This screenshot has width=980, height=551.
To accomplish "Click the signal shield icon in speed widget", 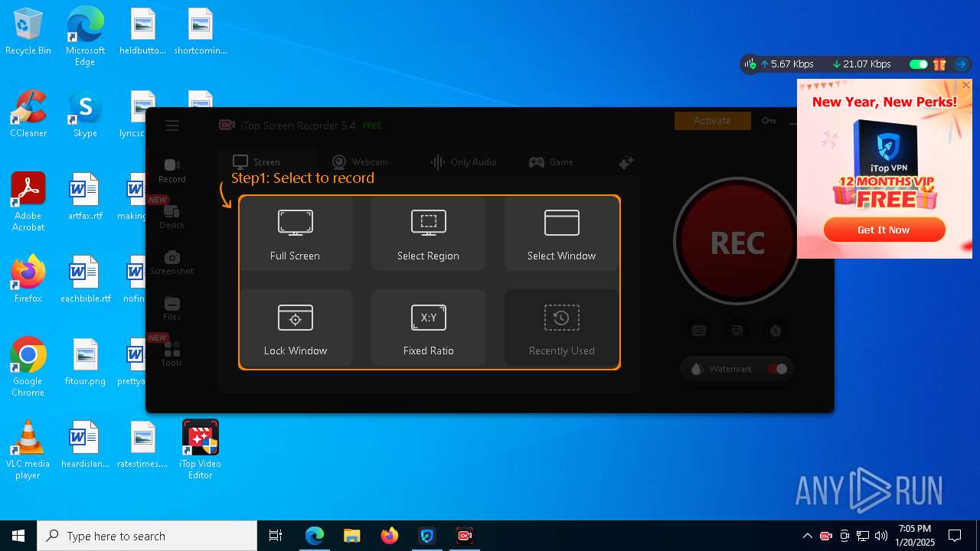I will tap(751, 64).
